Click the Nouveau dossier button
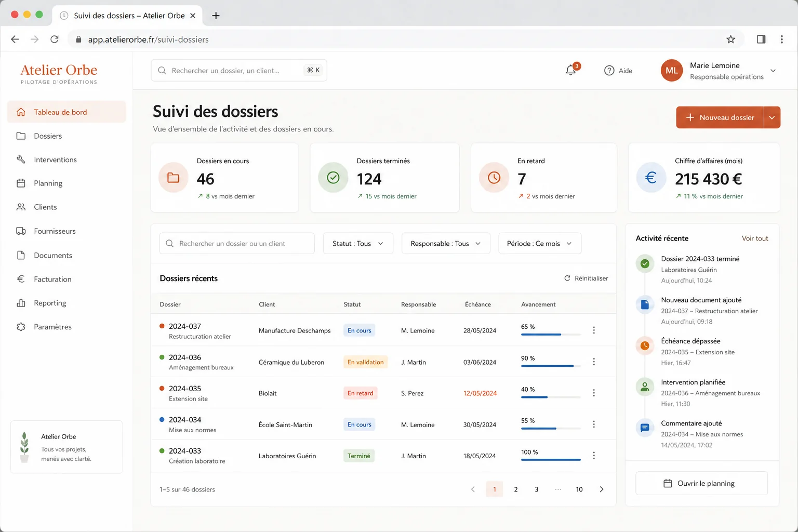 [x=720, y=117]
